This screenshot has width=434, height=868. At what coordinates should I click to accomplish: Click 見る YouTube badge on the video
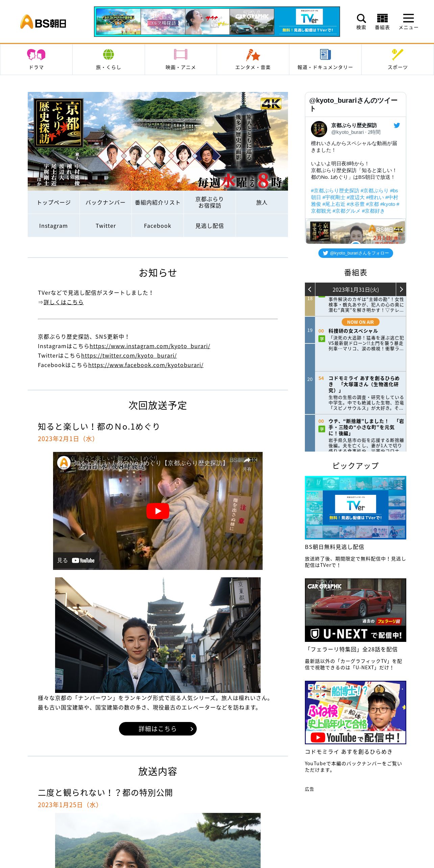click(76, 560)
